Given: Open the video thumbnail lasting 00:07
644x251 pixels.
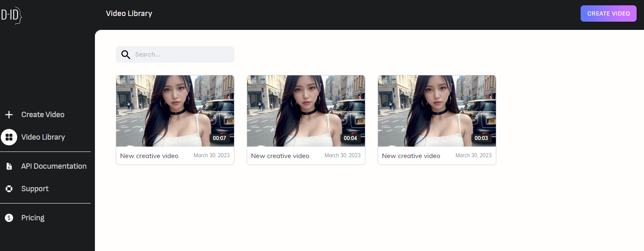Looking at the screenshot, I should coord(175,111).
